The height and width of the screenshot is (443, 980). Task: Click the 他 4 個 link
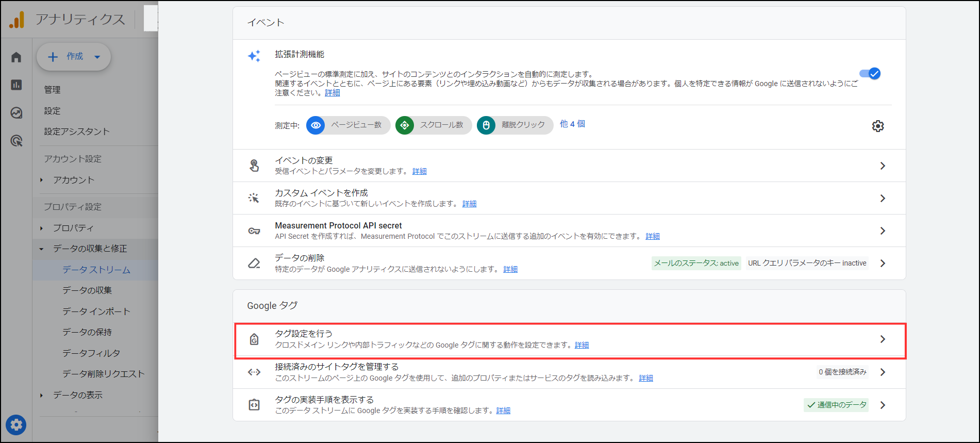tap(572, 124)
